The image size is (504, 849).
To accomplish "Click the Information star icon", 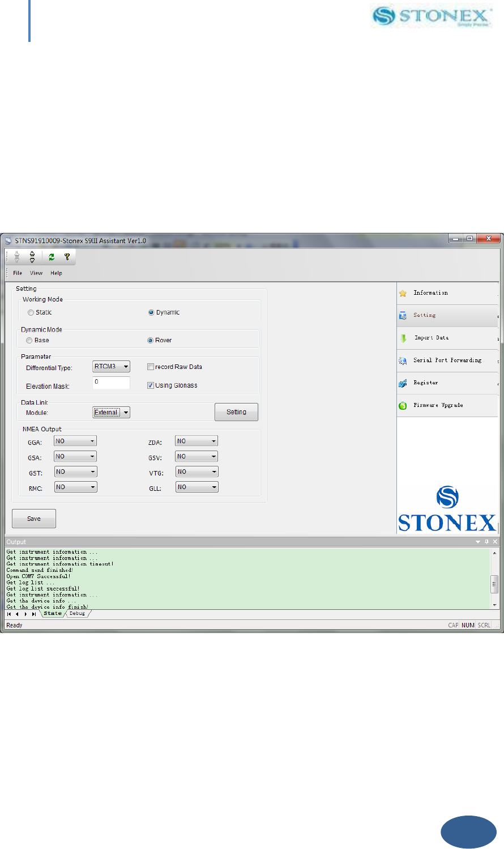I will [403, 294].
